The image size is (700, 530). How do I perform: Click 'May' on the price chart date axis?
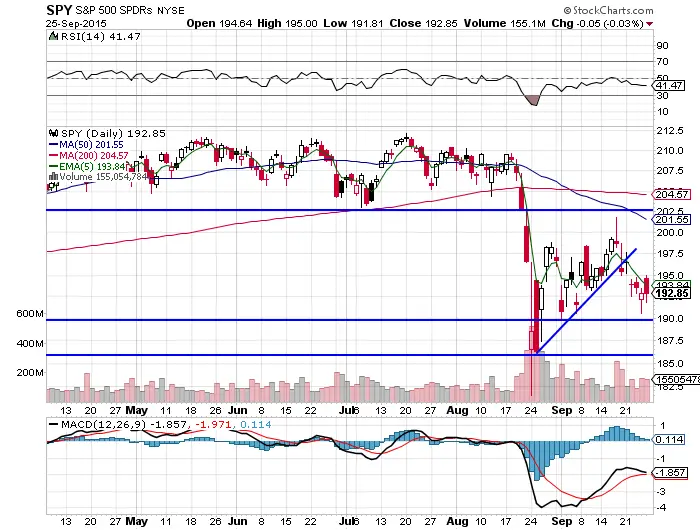(x=137, y=410)
